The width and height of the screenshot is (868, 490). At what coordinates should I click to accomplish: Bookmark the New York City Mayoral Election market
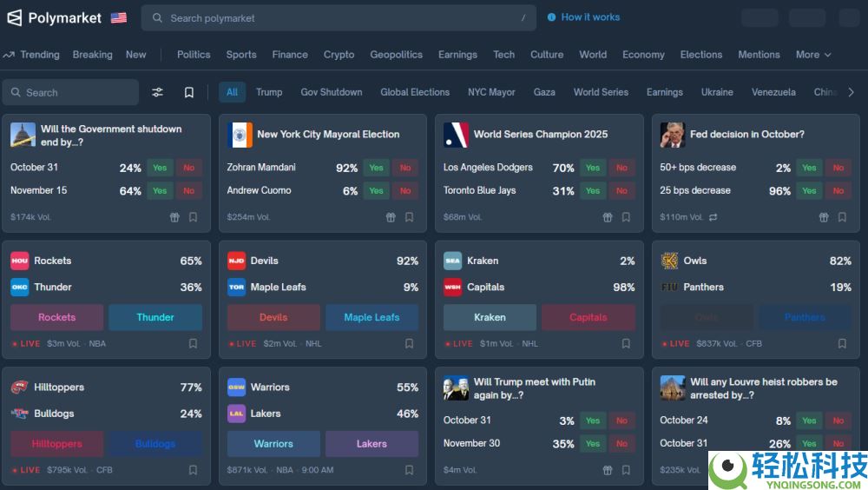point(409,217)
